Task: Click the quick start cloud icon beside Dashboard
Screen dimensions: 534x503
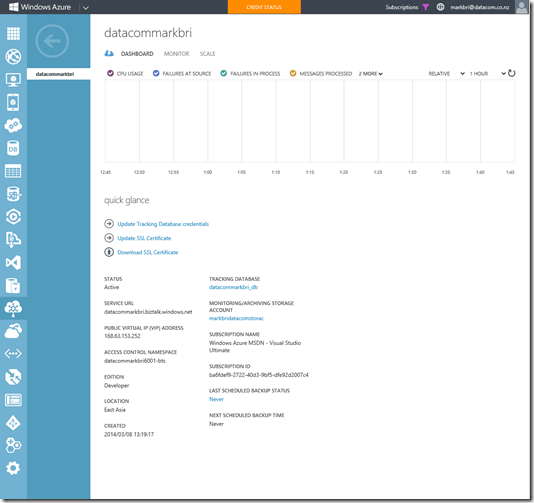Action: 109,53
